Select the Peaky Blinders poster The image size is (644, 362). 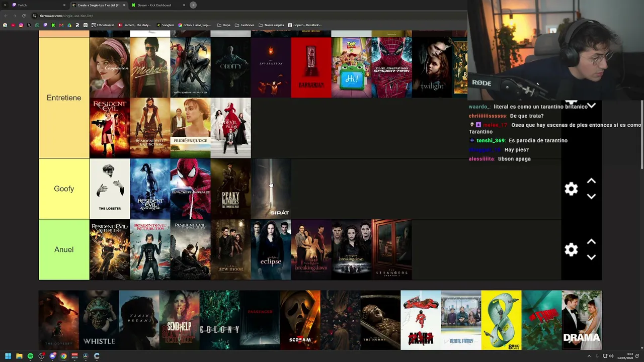(x=230, y=189)
